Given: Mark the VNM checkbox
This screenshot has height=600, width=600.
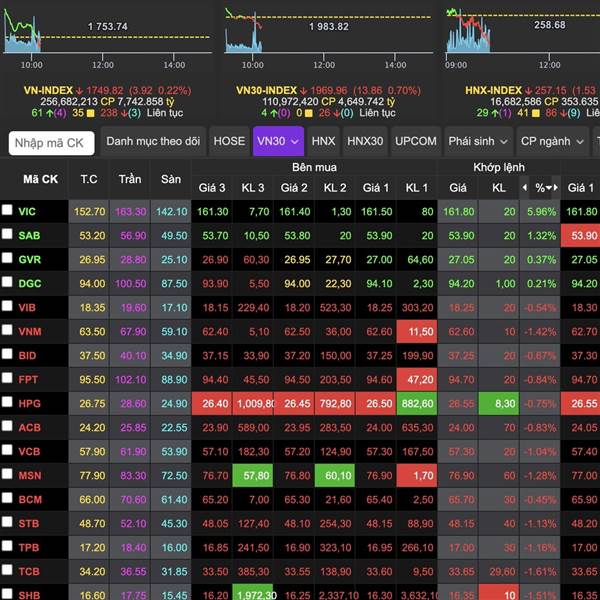Looking at the screenshot, I should pos(7,329).
